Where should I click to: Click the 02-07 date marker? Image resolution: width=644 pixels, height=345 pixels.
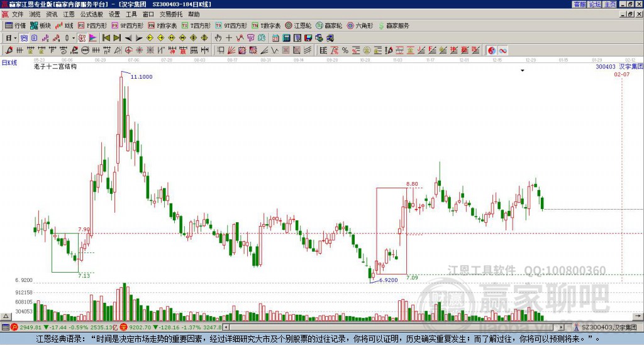tap(621, 74)
